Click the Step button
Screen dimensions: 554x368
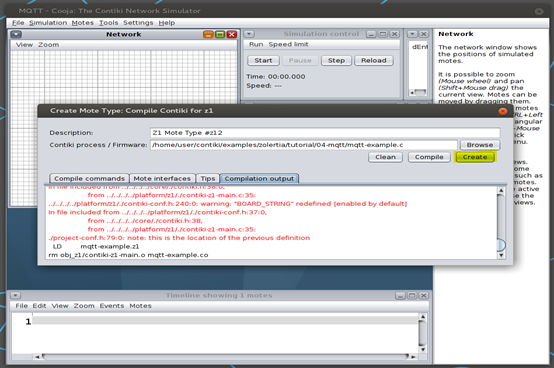click(x=336, y=60)
